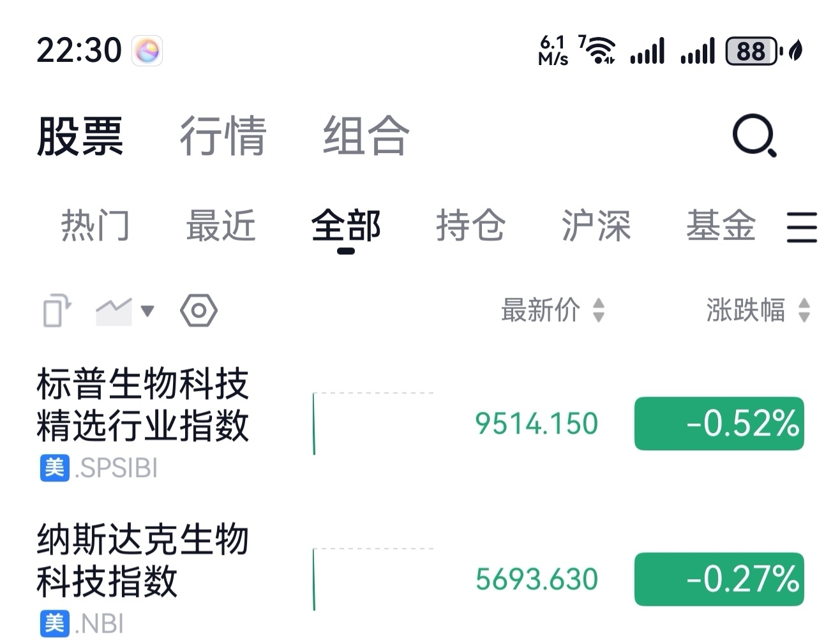Open the stock search magnifier
Viewport: 840px width, 641px height.
pos(754,135)
